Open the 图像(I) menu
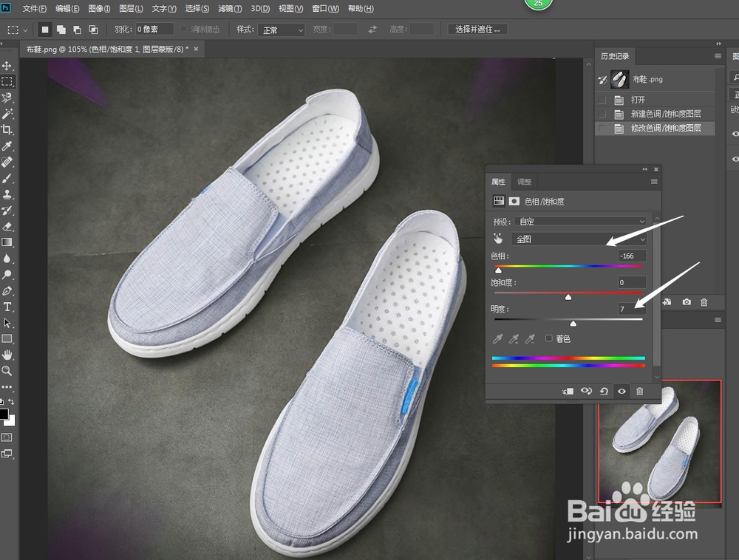This screenshot has width=739, height=560. click(100, 8)
